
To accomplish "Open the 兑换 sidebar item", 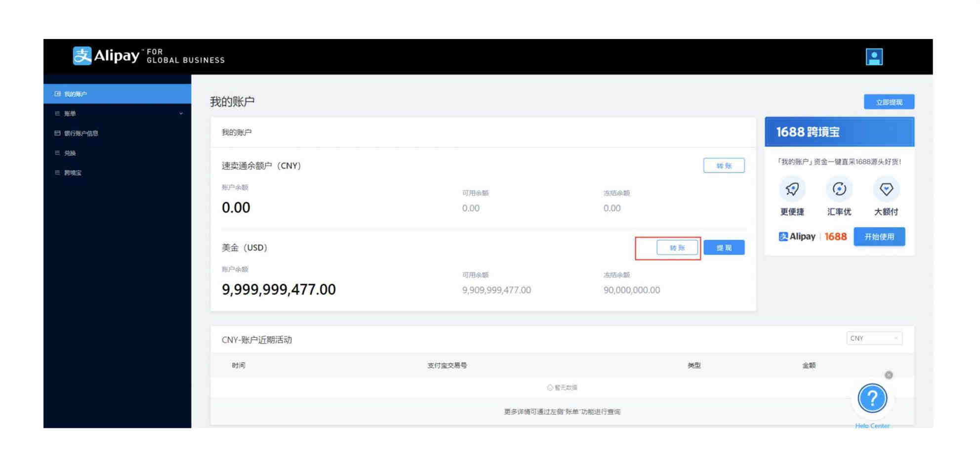I will pos(117,153).
